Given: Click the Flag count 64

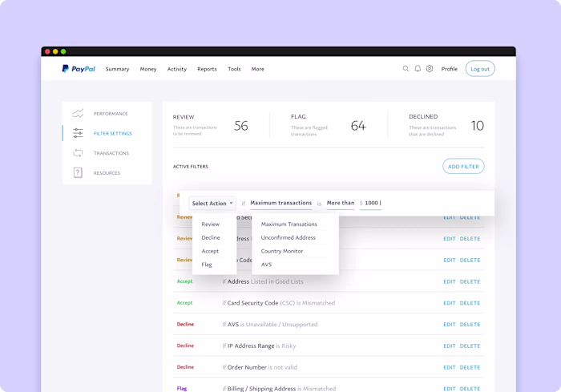Looking at the screenshot, I should point(358,126).
